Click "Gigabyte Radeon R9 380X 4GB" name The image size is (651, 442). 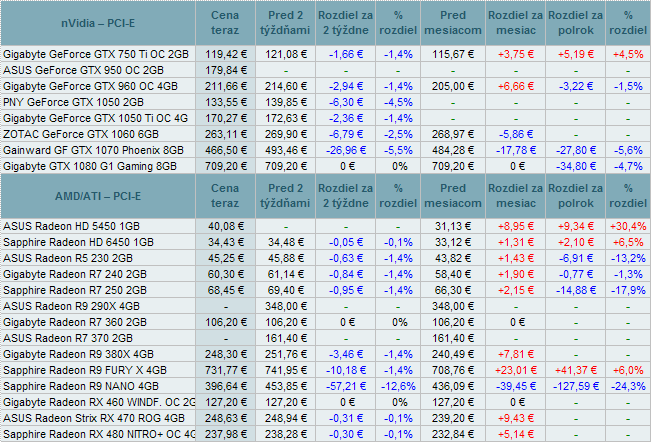coord(78,354)
